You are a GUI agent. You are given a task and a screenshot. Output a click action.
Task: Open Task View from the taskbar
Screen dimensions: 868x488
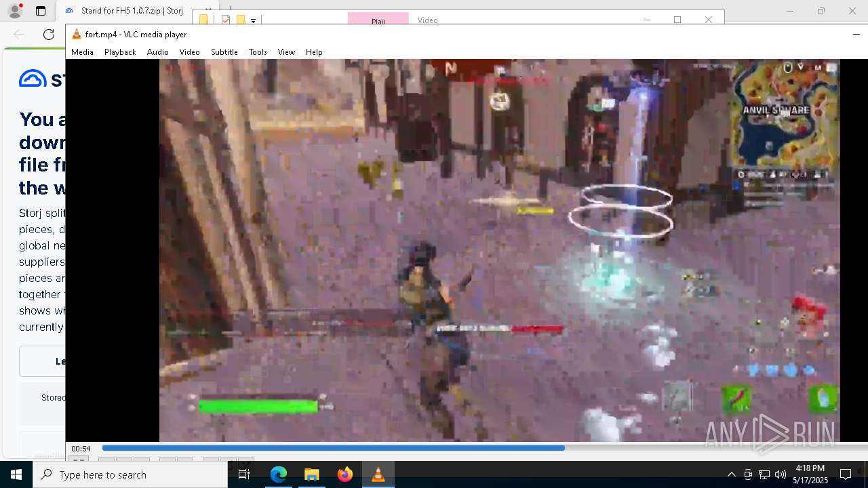click(x=244, y=474)
